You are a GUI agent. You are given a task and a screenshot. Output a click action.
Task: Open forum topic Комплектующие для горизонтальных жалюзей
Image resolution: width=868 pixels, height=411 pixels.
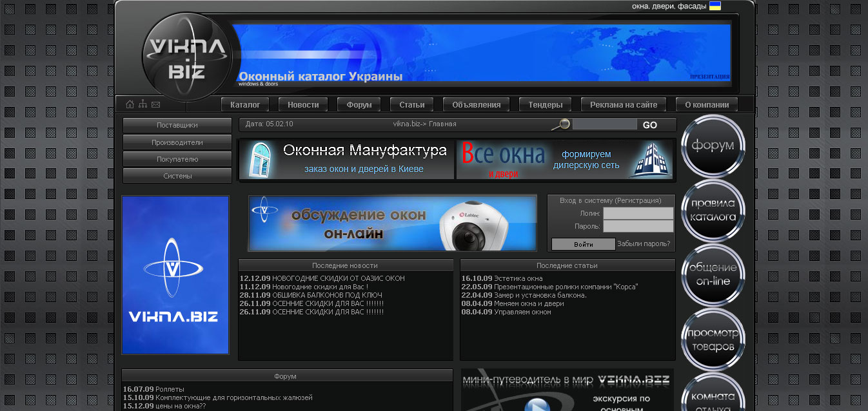tap(234, 397)
